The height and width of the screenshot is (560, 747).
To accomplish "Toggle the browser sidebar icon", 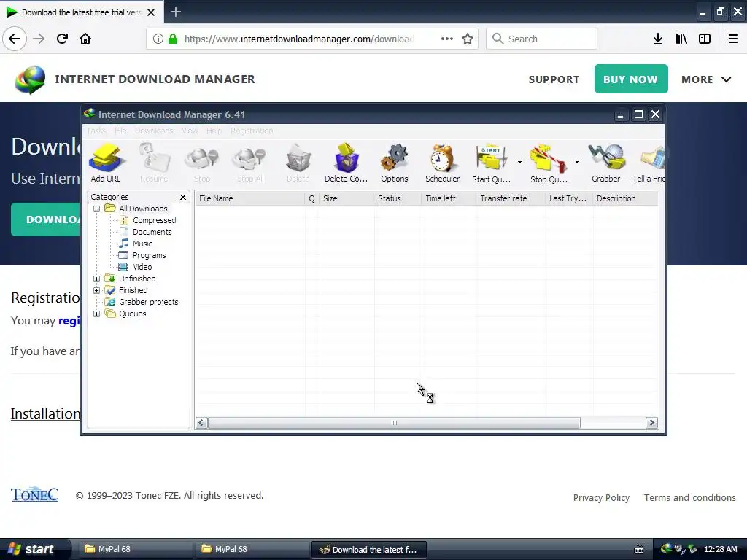I will pos(705,39).
